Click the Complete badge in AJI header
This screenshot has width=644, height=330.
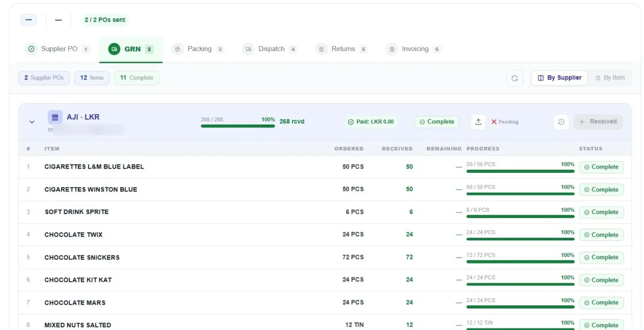[x=437, y=122]
